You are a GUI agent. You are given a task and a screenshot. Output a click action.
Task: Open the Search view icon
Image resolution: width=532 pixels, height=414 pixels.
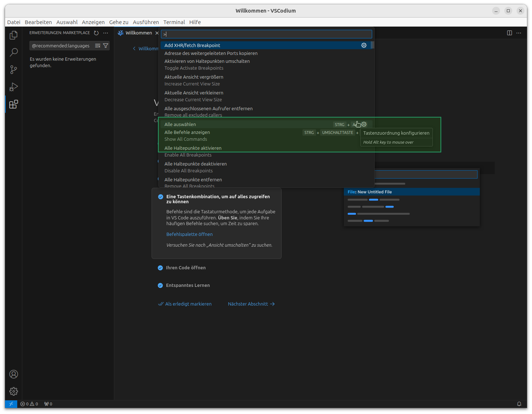point(13,52)
